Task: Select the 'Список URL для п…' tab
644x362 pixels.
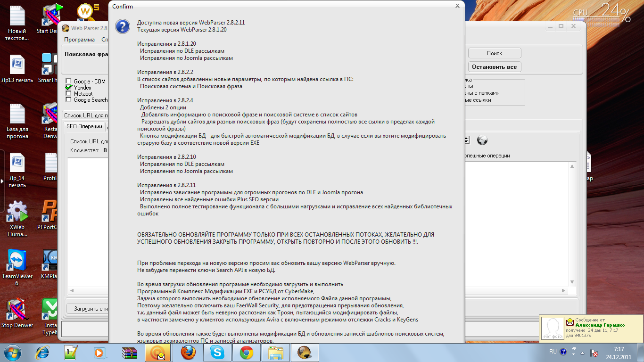Action: click(x=86, y=115)
